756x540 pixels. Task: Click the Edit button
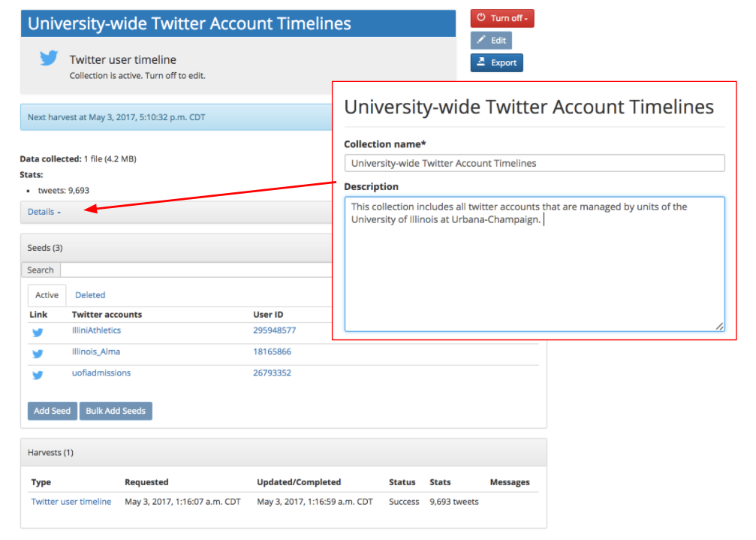pyautogui.click(x=491, y=41)
